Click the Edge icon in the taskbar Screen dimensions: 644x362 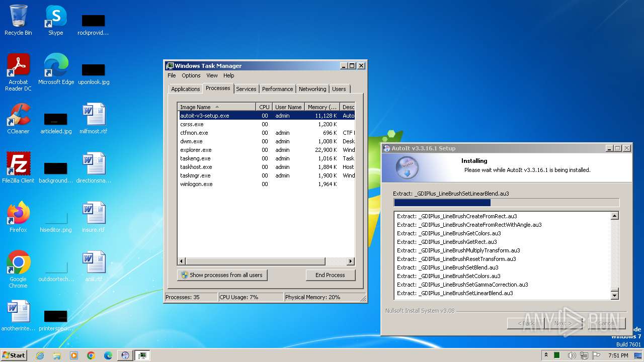pos(108,355)
